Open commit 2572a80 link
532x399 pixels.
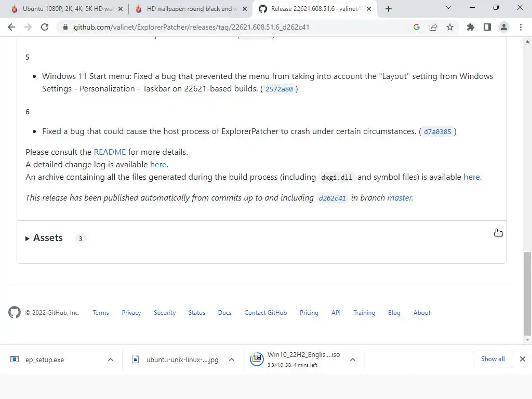click(279, 89)
